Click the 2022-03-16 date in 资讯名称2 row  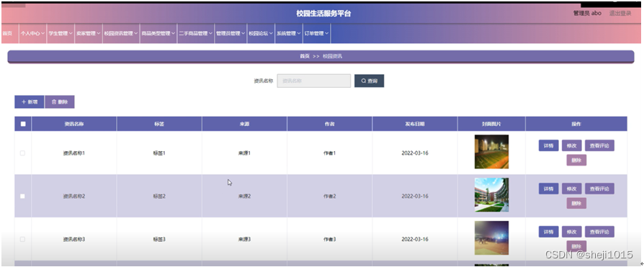click(415, 196)
